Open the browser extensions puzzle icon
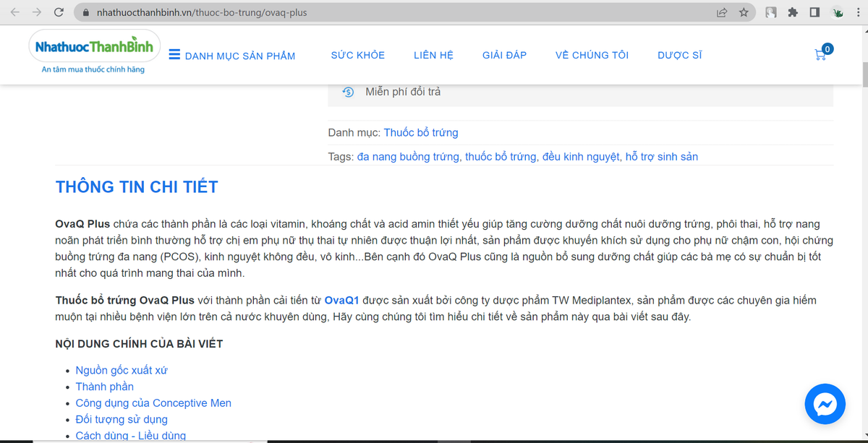 click(792, 12)
